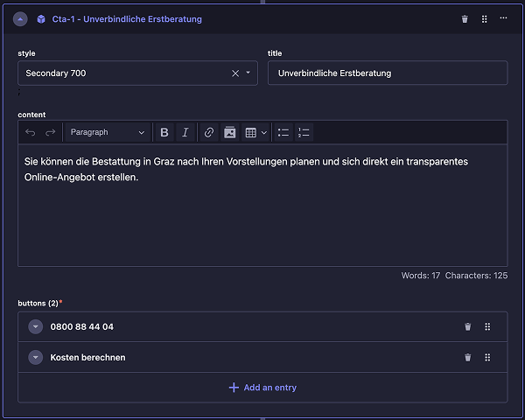This screenshot has height=420, width=525.
Task: Undo the last editor change
Action: pos(30,132)
